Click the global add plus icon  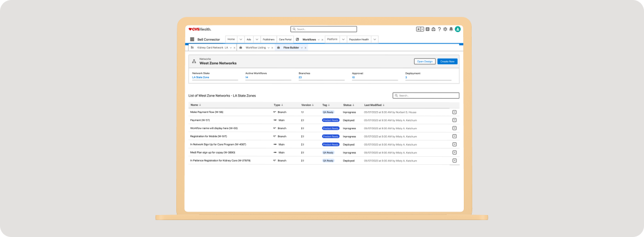point(428,29)
